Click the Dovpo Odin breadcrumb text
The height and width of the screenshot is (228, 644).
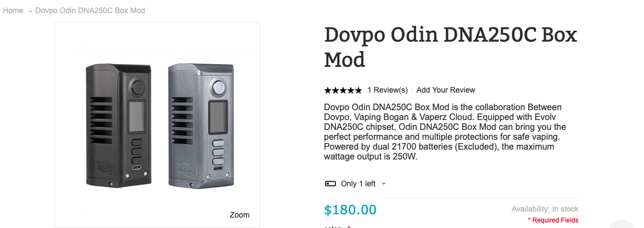click(x=90, y=10)
